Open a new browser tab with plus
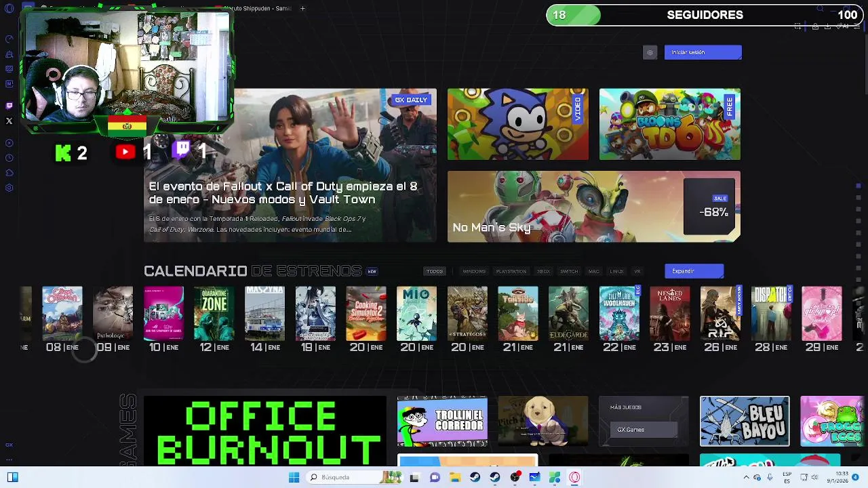The width and height of the screenshot is (868, 488). (x=302, y=8)
